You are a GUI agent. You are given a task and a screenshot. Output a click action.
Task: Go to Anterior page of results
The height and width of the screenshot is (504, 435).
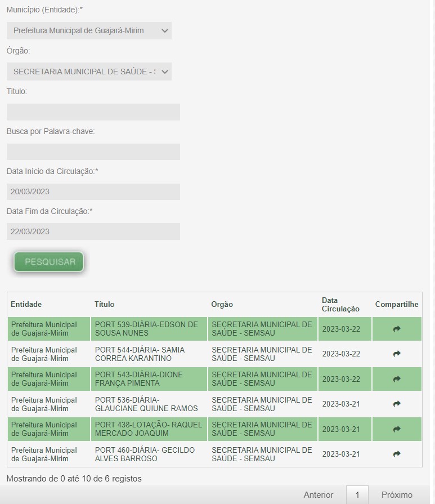[x=318, y=495]
